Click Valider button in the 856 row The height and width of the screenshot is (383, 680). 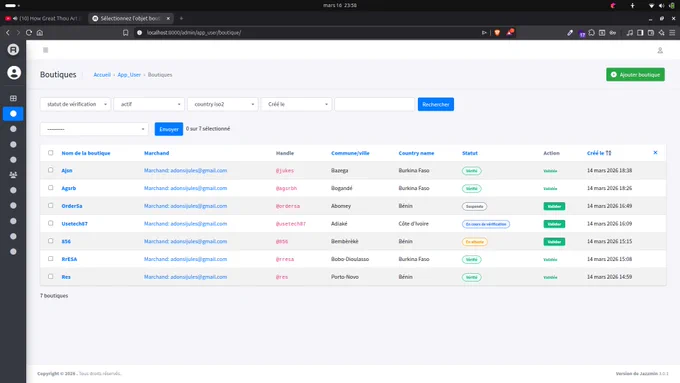click(x=554, y=242)
